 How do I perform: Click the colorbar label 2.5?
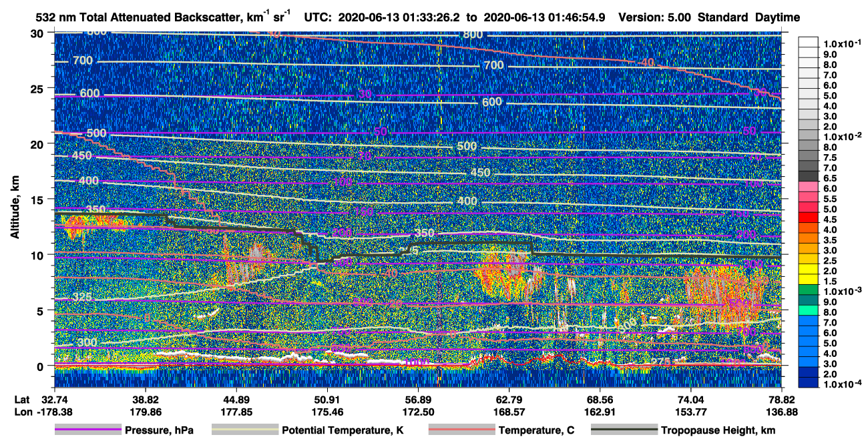[x=831, y=261]
